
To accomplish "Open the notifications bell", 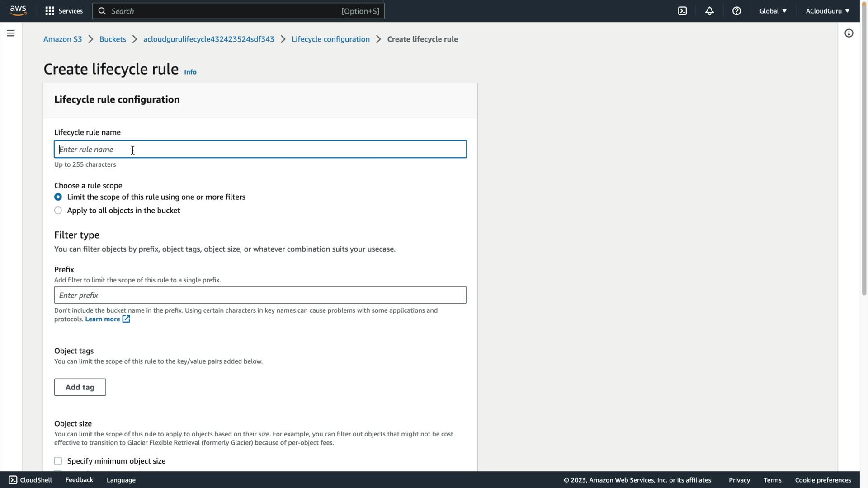I will [709, 11].
